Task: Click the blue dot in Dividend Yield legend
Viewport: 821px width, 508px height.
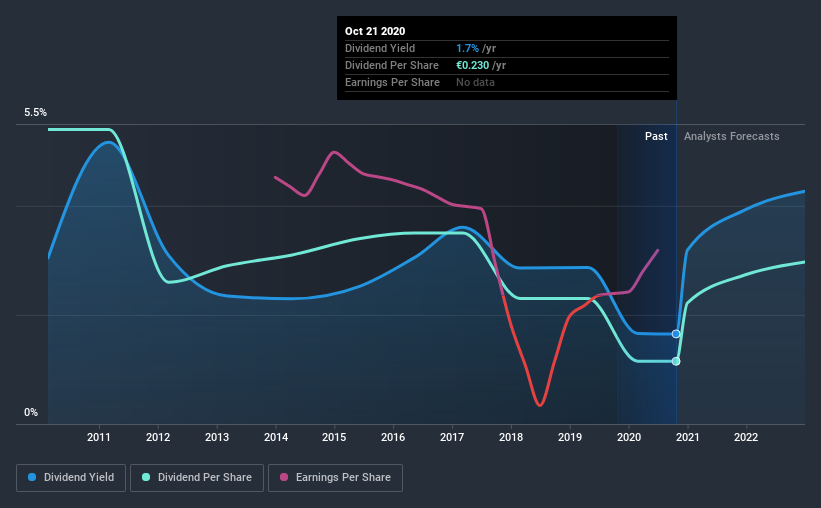Action: 32,477
